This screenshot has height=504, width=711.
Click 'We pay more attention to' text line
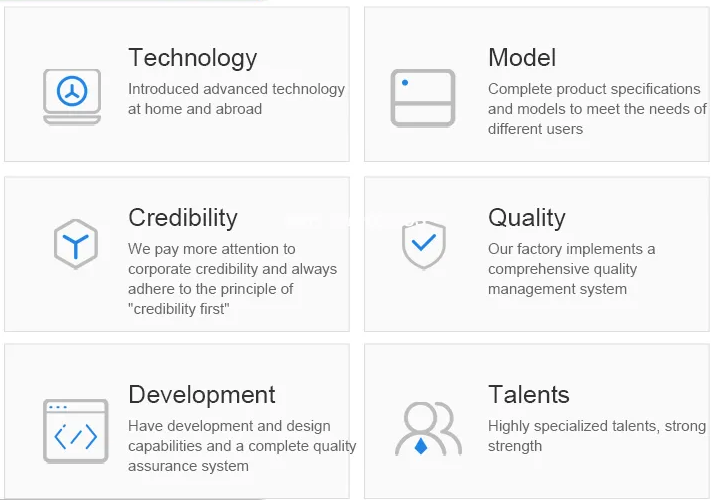pyautogui.click(x=212, y=249)
